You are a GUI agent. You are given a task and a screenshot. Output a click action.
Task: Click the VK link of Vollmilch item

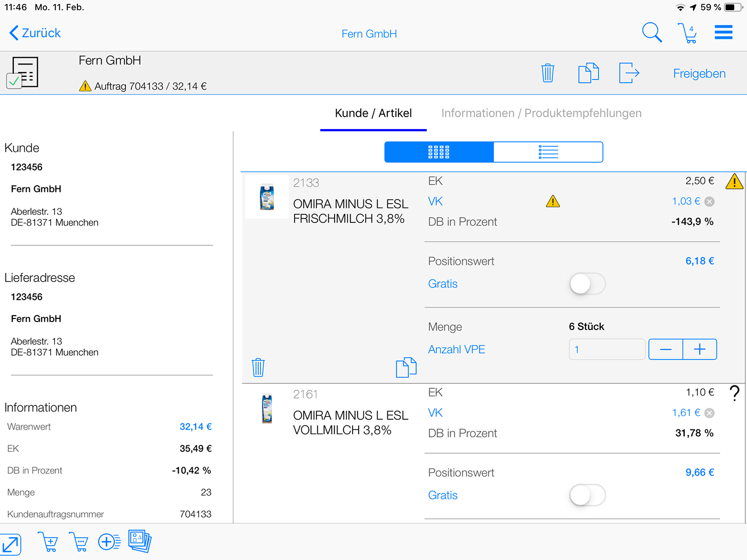coord(435,413)
